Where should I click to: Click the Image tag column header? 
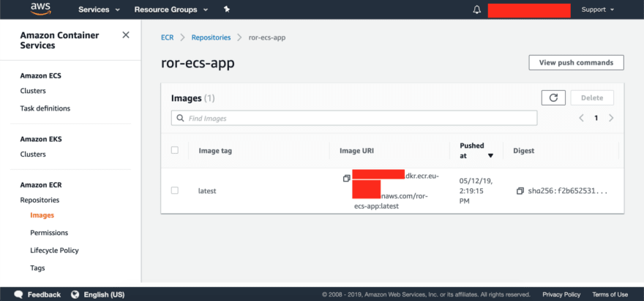pos(215,151)
